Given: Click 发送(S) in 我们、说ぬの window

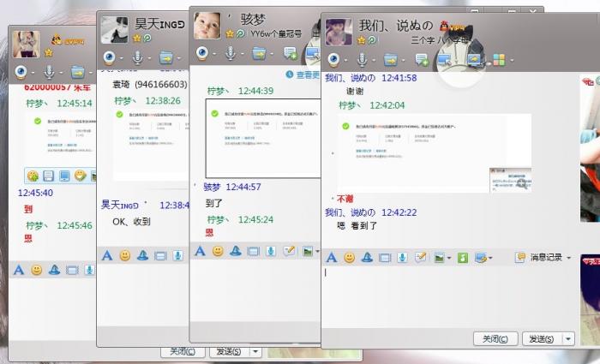Looking at the screenshot, I should [x=542, y=339].
